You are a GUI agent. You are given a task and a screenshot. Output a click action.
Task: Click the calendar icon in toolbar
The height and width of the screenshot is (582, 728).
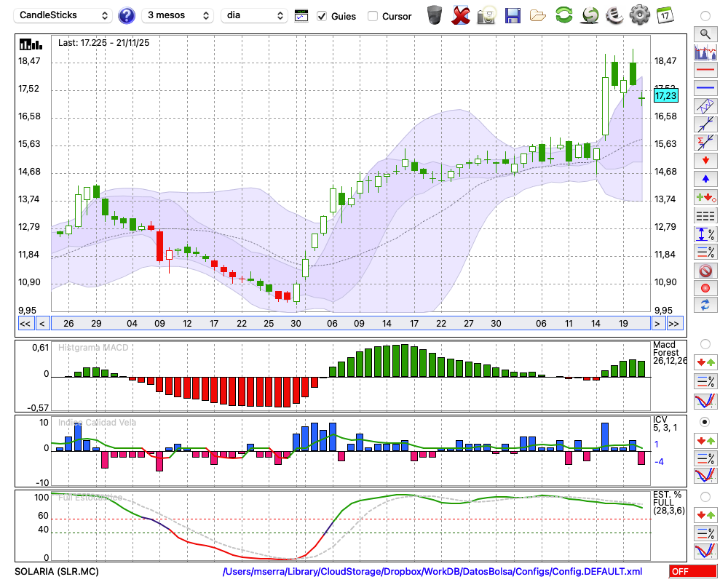click(x=665, y=15)
